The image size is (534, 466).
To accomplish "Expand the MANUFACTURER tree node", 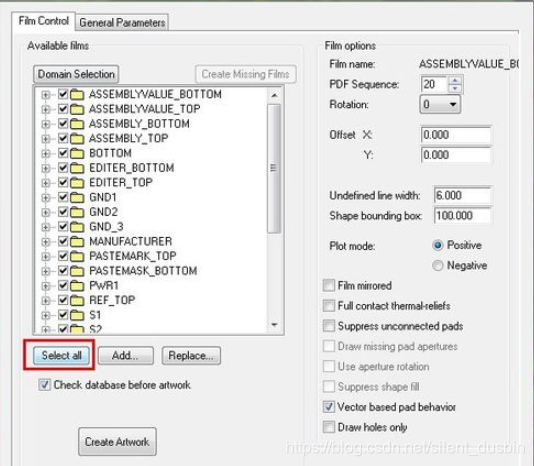I will pyautogui.click(x=45, y=242).
